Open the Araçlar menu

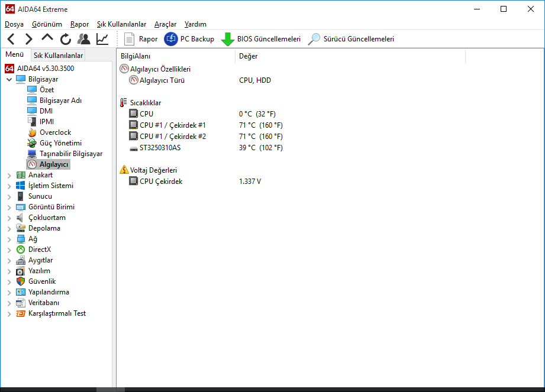[x=166, y=24]
